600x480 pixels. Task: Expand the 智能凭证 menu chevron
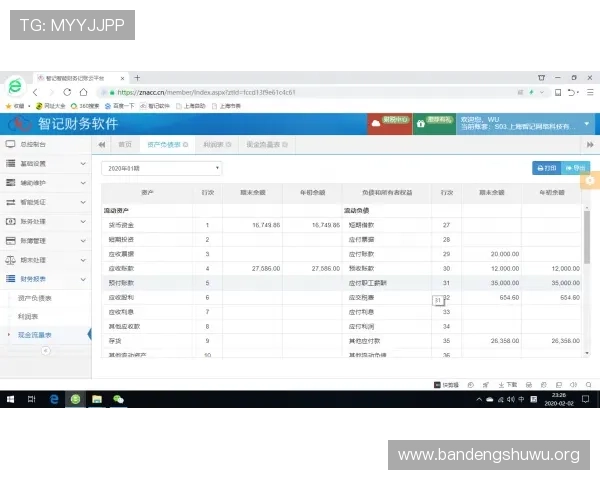(83, 202)
